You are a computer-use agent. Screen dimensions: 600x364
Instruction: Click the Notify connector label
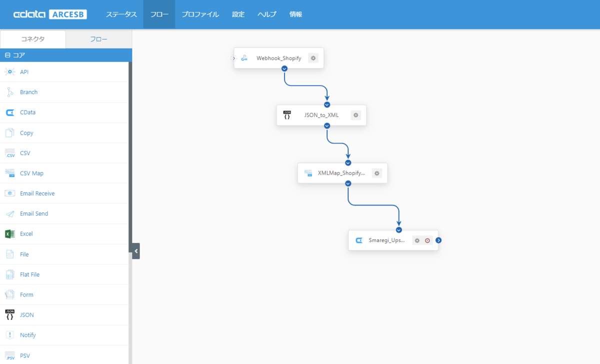pyautogui.click(x=28, y=335)
